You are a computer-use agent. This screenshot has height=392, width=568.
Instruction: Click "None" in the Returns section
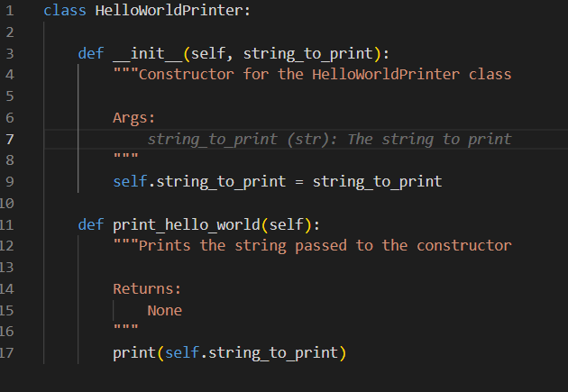(x=165, y=310)
